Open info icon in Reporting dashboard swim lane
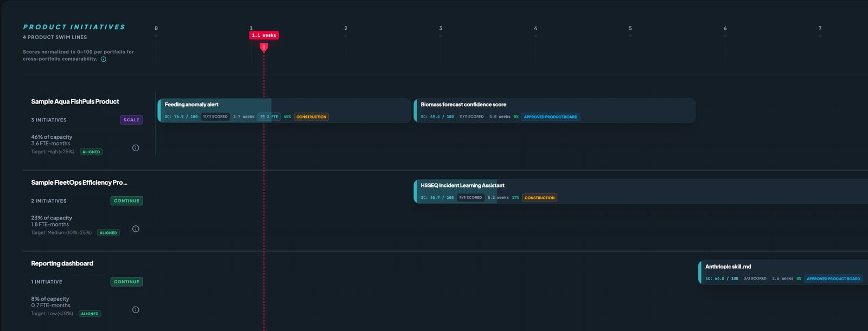Image resolution: width=868 pixels, height=331 pixels. click(136, 310)
